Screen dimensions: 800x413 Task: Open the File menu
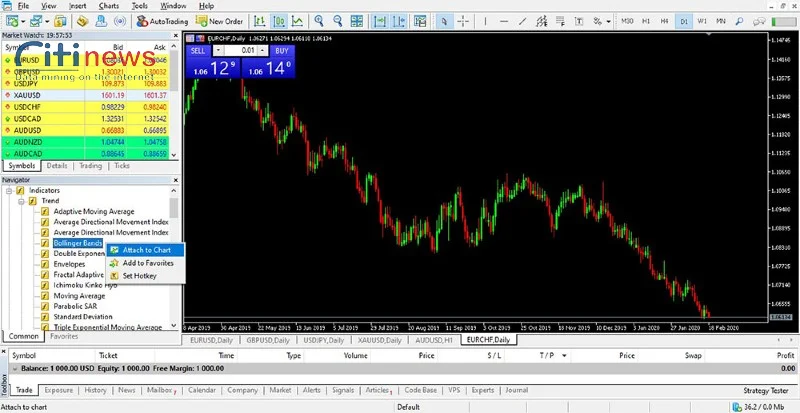(23, 6)
